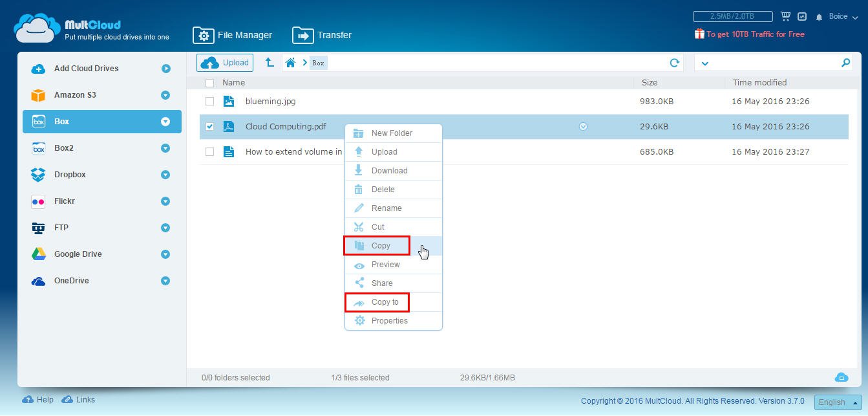Screen dimensions: 868x416
Task: Choose Upload from context menu
Action: 394,152
